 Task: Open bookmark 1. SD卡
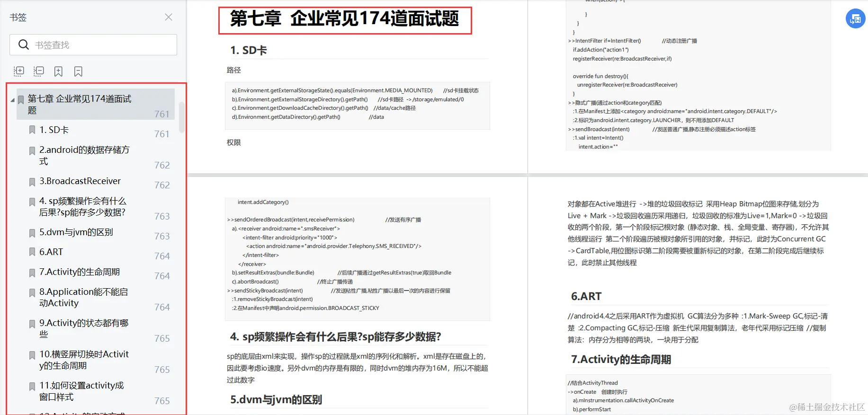pyautogui.click(x=54, y=130)
